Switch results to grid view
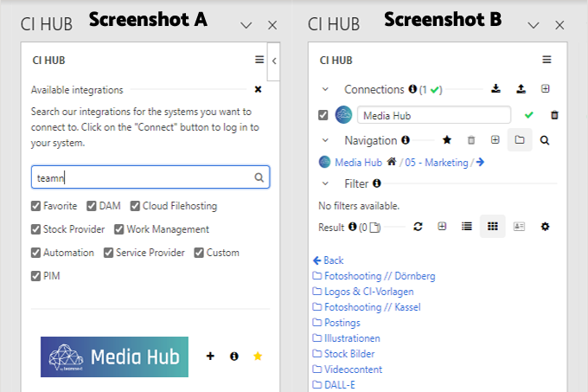 [x=492, y=227]
